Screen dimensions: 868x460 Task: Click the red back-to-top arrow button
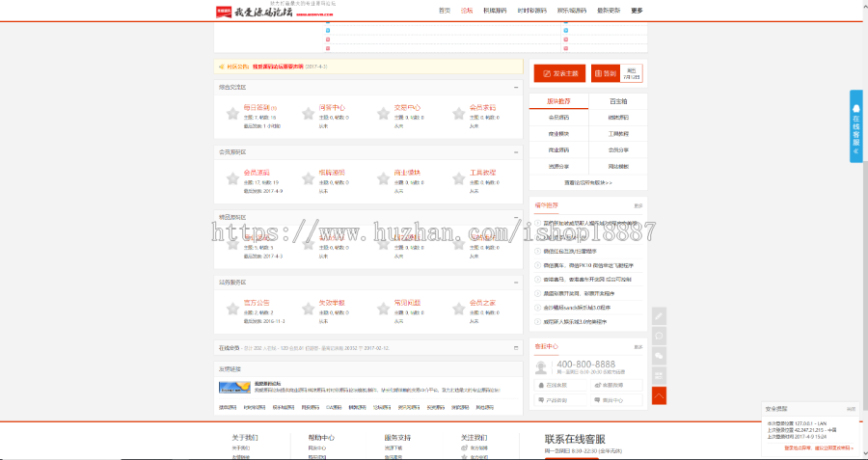click(x=659, y=395)
